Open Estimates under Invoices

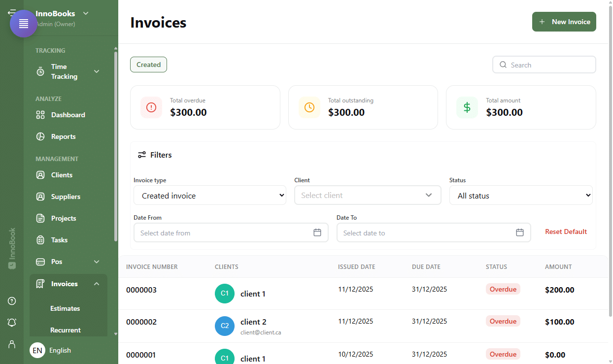65,308
